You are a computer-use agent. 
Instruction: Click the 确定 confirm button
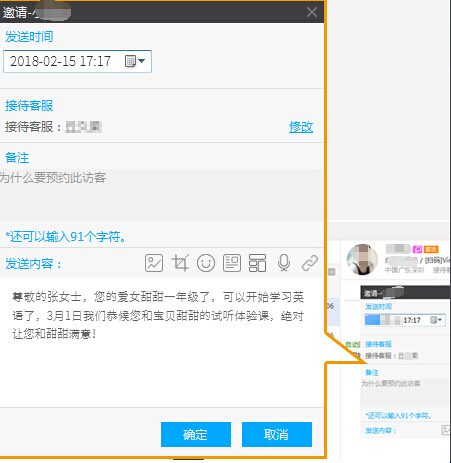[196, 434]
